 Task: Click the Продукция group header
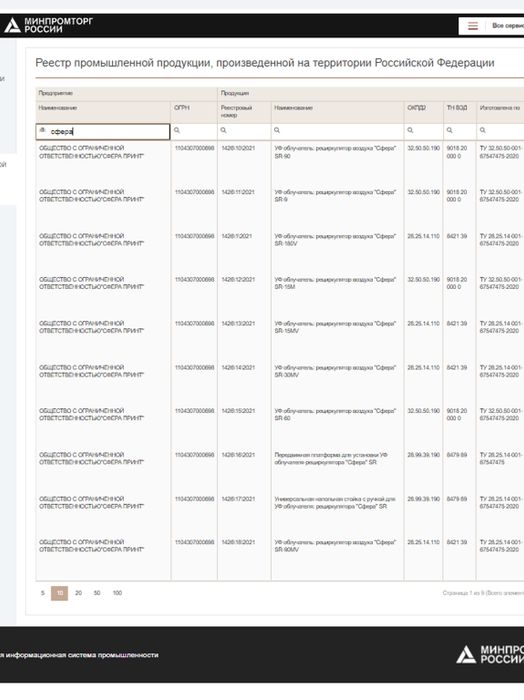pyautogui.click(x=235, y=93)
